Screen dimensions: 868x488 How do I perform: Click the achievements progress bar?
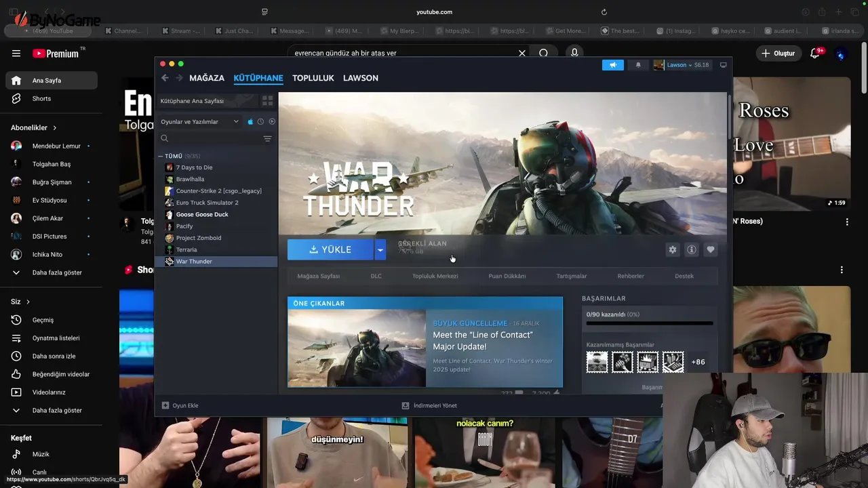[x=650, y=324]
